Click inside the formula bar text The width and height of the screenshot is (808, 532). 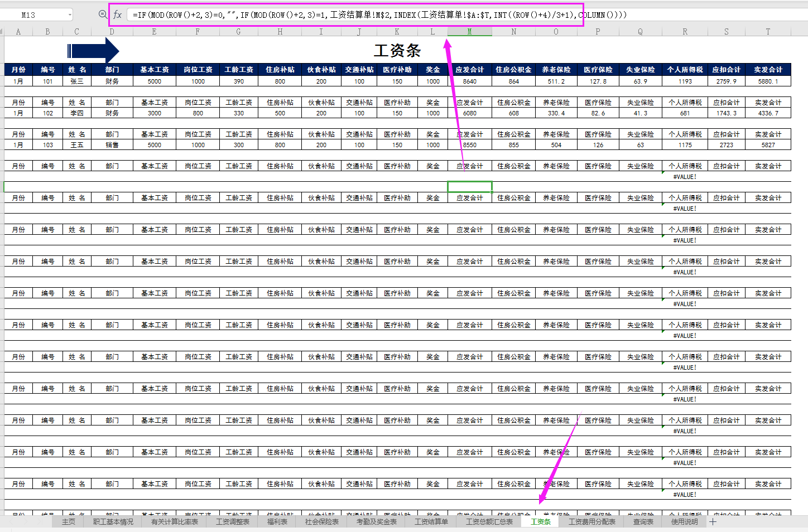pyautogui.click(x=379, y=15)
